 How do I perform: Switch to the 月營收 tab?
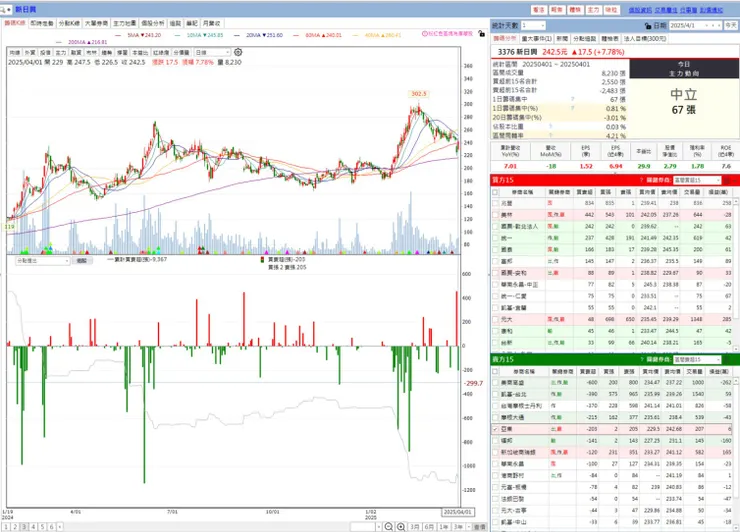211,23
